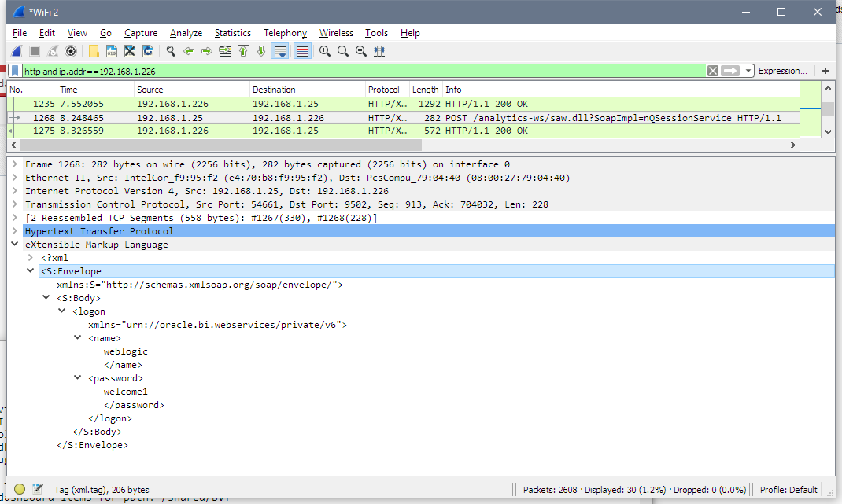The width and height of the screenshot is (842, 504).
Task: Toggle auto-scroll during live capture
Action: tap(280, 52)
